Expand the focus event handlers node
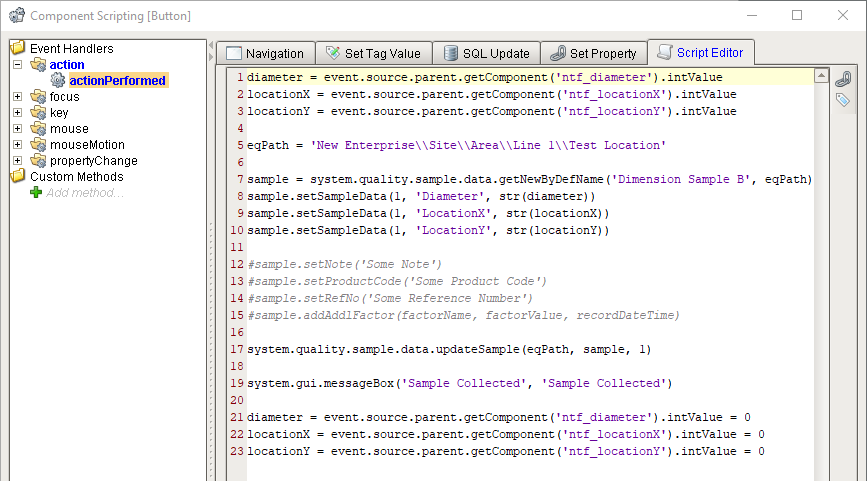 click(x=18, y=97)
